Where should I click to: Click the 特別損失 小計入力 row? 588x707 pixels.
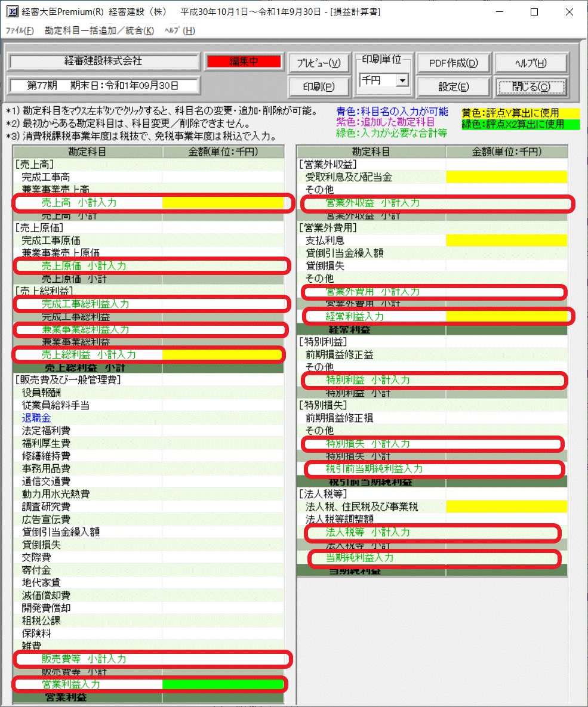(x=432, y=443)
